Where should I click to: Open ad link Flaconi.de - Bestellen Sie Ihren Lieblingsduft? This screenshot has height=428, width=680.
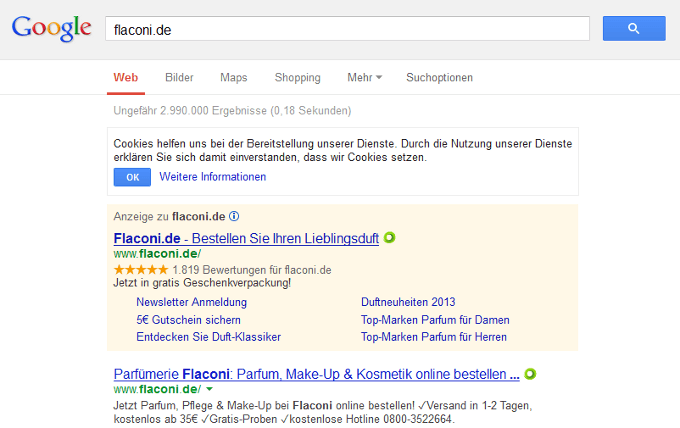[246, 239]
